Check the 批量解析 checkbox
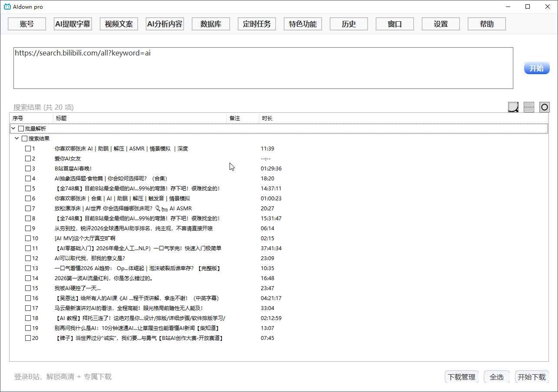Image resolution: width=558 pixels, height=392 pixels. (x=21, y=128)
